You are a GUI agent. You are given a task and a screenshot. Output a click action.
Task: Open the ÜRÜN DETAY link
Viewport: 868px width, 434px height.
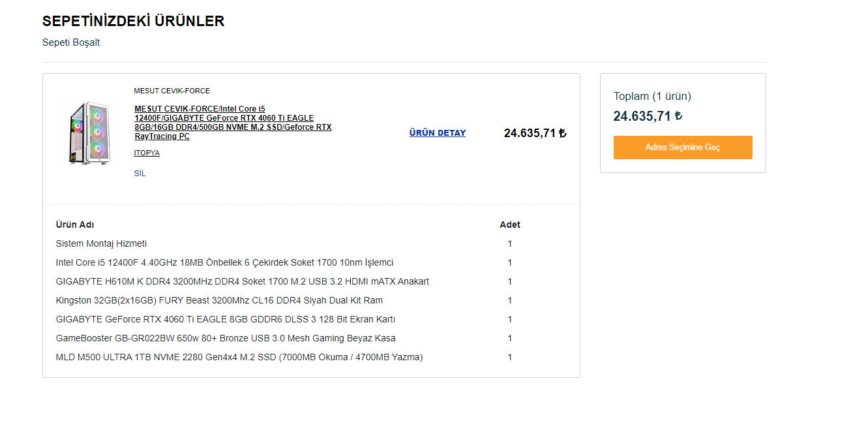(438, 133)
